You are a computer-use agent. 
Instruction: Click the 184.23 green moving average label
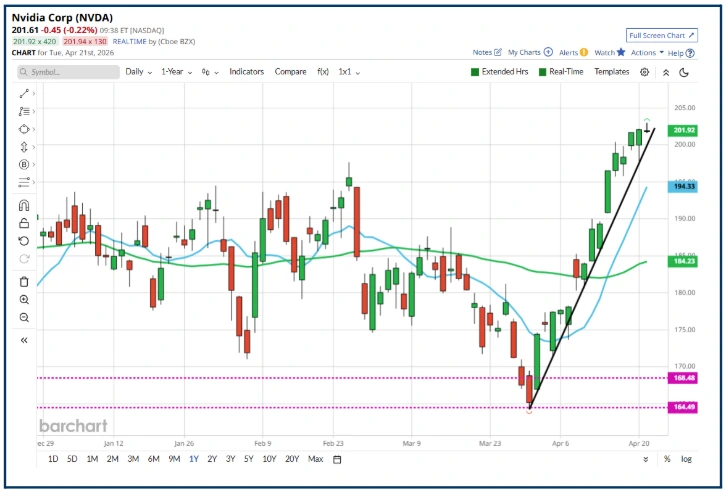click(x=683, y=262)
